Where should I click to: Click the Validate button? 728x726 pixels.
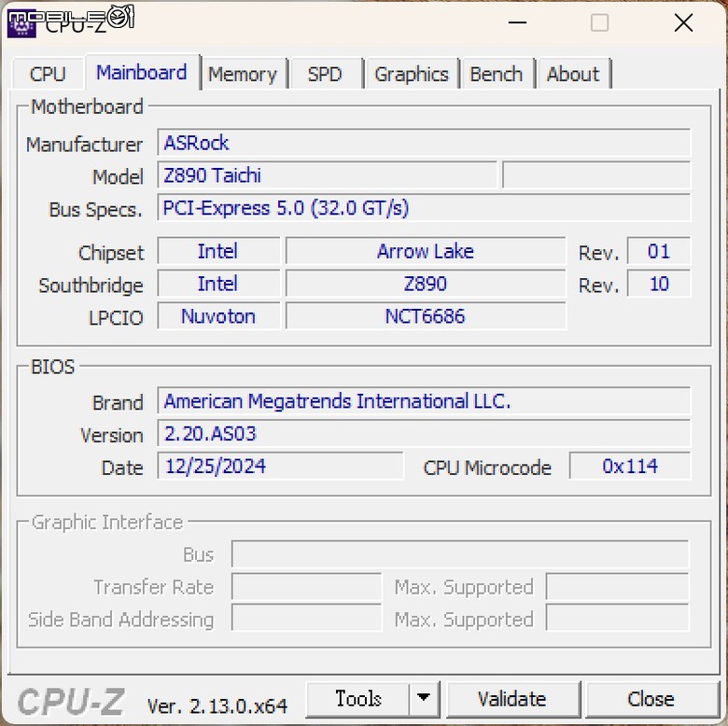pos(512,699)
